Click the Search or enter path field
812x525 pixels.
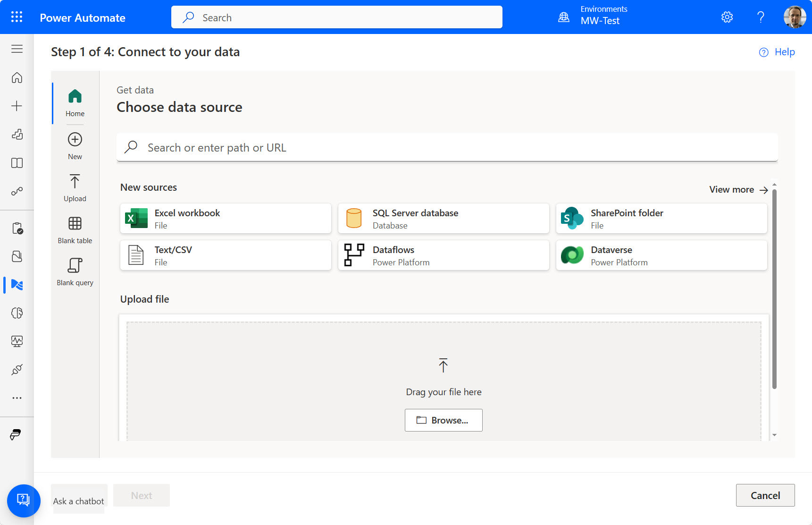pyautogui.click(x=446, y=148)
